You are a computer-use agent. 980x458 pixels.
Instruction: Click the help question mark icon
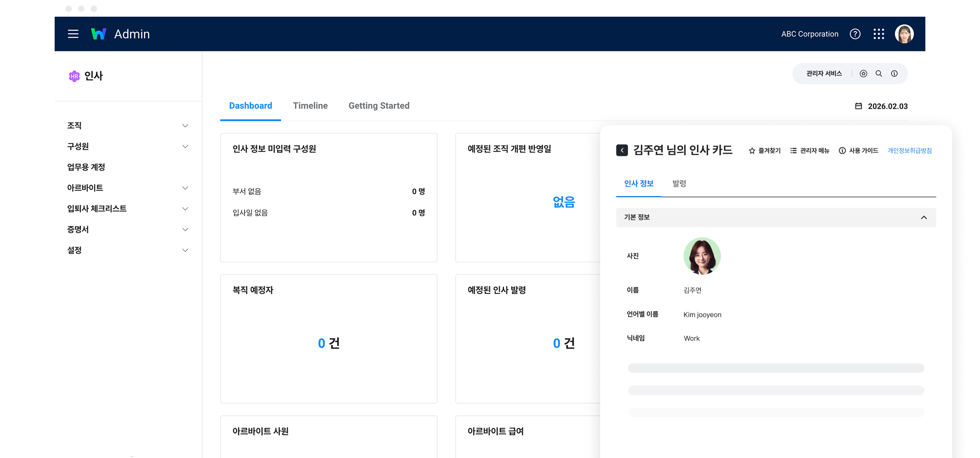855,34
